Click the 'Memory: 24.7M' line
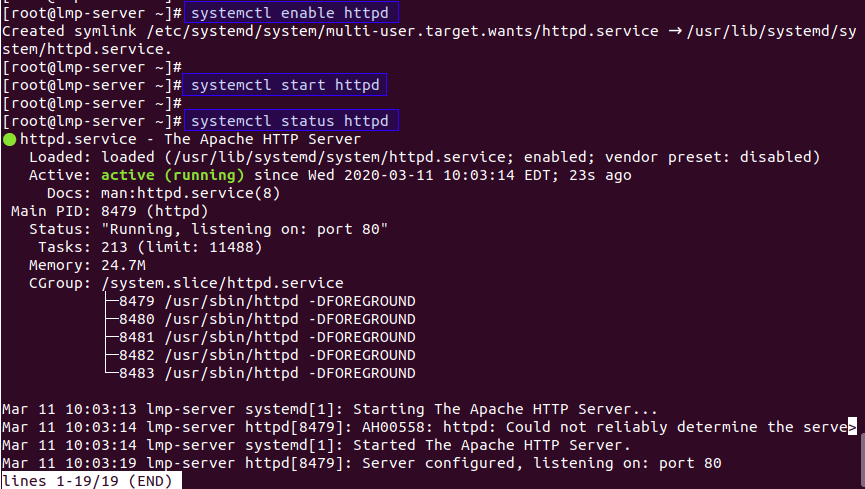865x489 pixels. (87, 265)
